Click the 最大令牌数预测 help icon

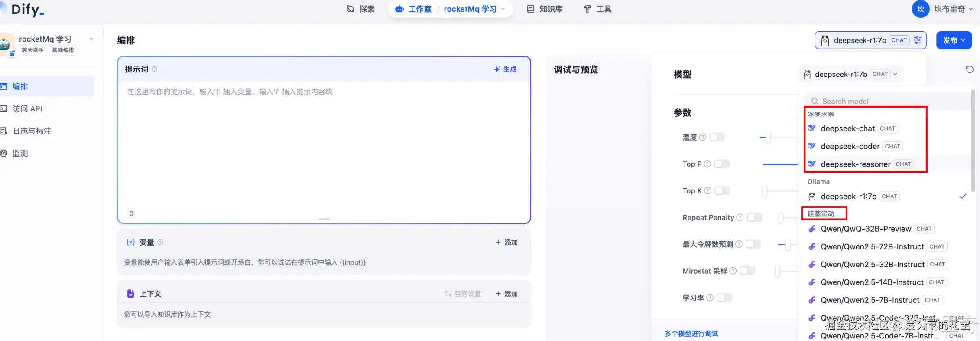tap(739, 244)
